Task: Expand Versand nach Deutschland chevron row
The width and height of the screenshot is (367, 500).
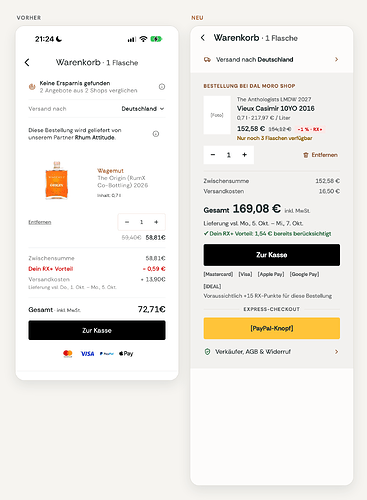Action: [x=272, y=60]
